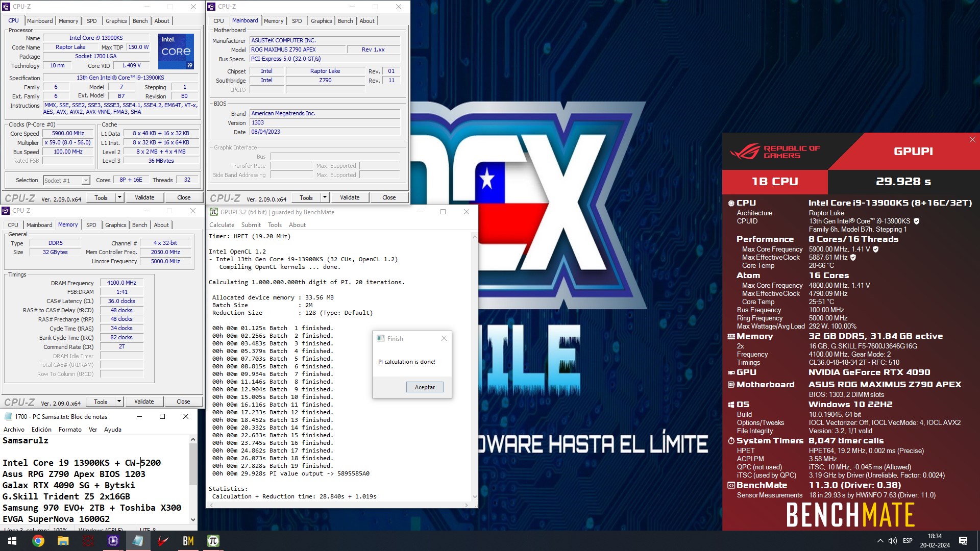Open the About menu in GPUPI
Image resolution: width=980 pixels, height=551 pixels.
pyautogui.click(x=297, y=225)
